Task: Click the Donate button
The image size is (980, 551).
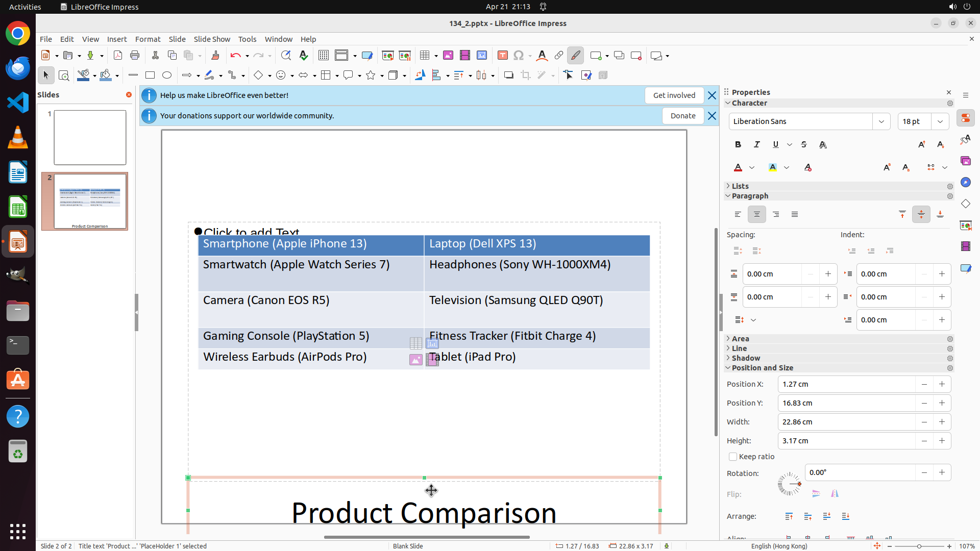Action: pos(682,116)
